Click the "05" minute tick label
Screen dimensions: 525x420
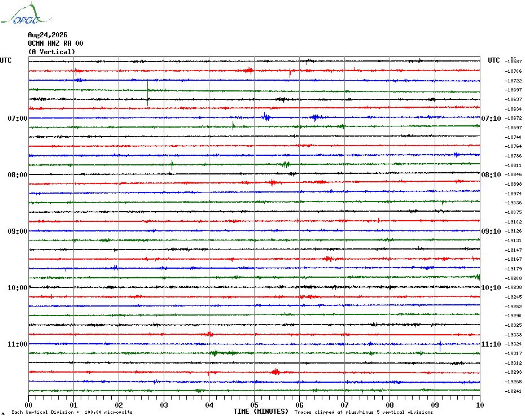pos(255,405)
